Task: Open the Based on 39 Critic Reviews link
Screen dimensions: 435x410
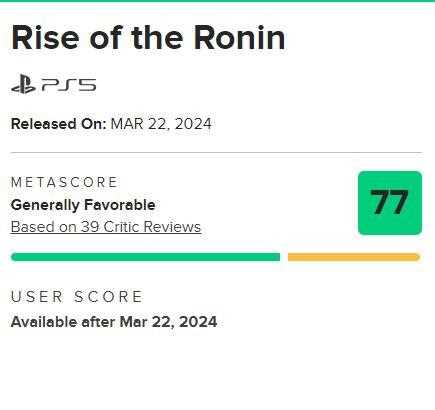Action: (106, 227)
